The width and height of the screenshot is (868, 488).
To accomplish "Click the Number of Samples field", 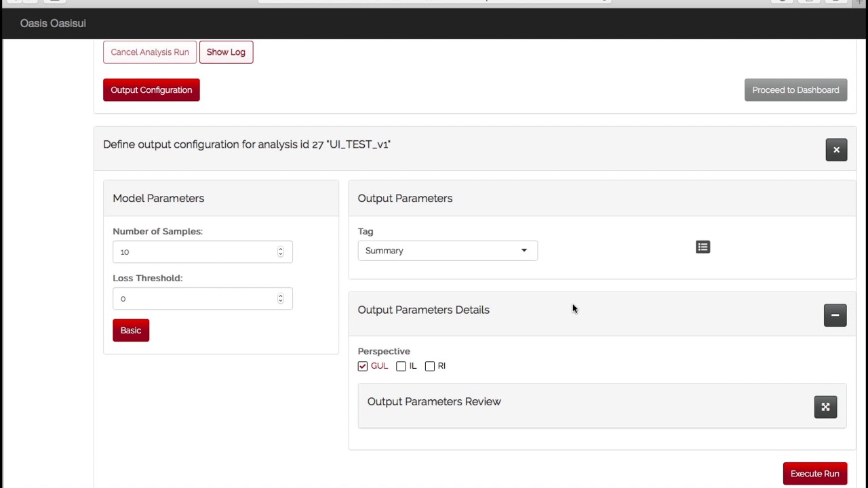I will tap(203, 251).
